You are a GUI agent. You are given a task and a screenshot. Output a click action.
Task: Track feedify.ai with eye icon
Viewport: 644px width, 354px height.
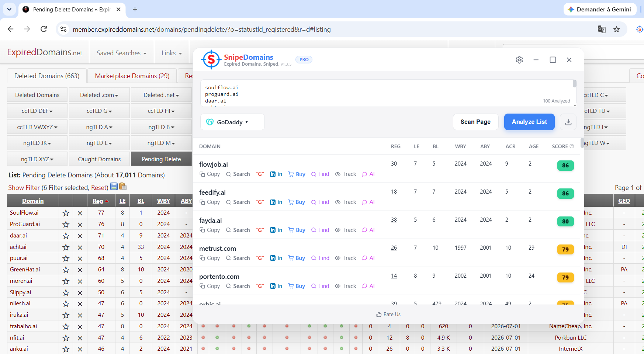(x=346, y=202)
